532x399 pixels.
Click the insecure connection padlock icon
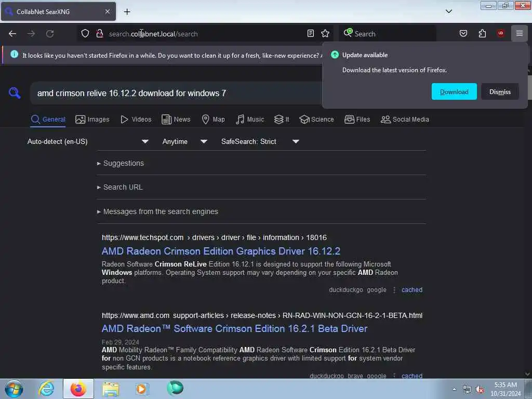[100, 34]
